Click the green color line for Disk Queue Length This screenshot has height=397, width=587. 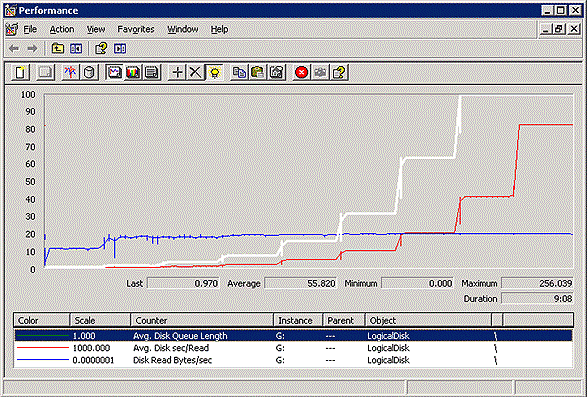coord(43,336)
